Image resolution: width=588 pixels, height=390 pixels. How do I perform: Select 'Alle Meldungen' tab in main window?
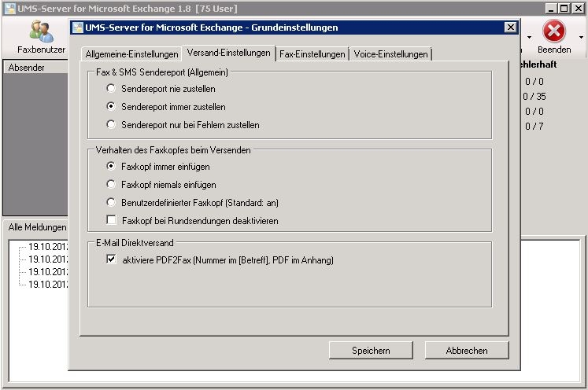pyautogui.click(x=37, y=227)
